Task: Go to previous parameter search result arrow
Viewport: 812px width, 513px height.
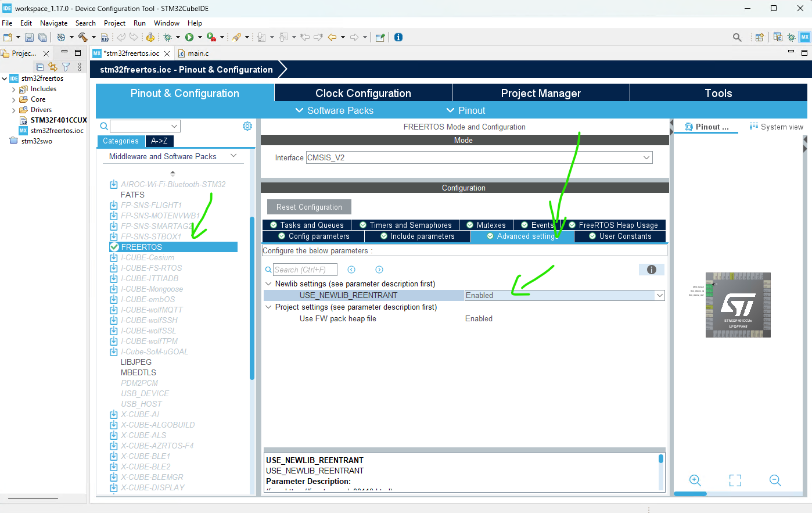Action: tap(351, 270)
